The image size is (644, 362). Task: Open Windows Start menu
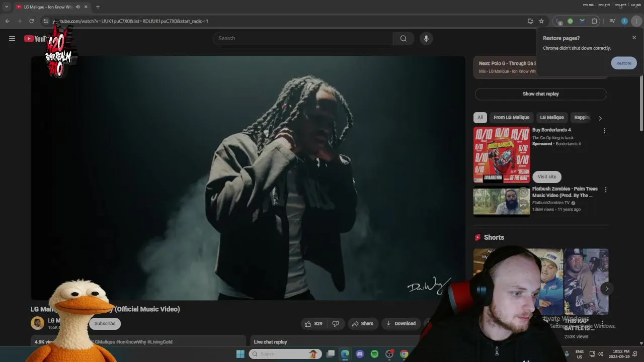click(240, 354)
